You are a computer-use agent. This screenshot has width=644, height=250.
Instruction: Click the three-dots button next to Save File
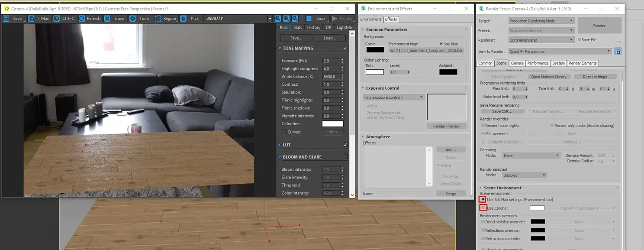pyautogui.click(x=618, y=40)
